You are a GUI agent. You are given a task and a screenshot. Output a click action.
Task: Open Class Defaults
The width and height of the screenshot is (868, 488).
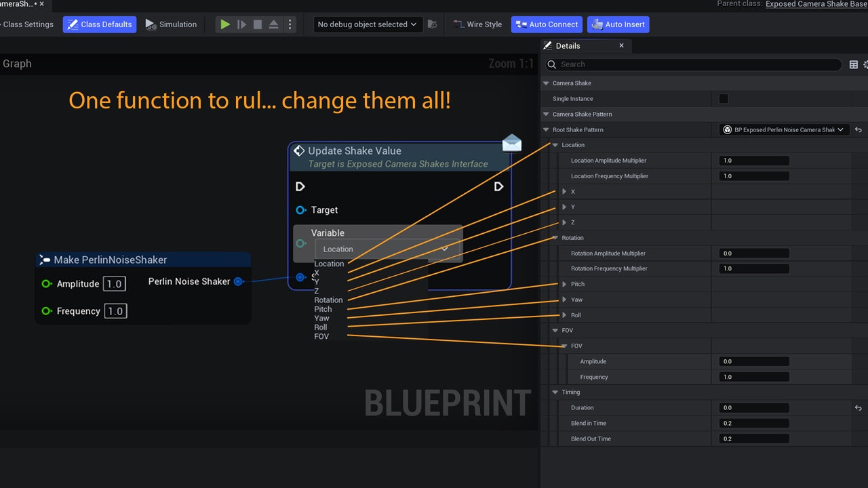(100, 24)
